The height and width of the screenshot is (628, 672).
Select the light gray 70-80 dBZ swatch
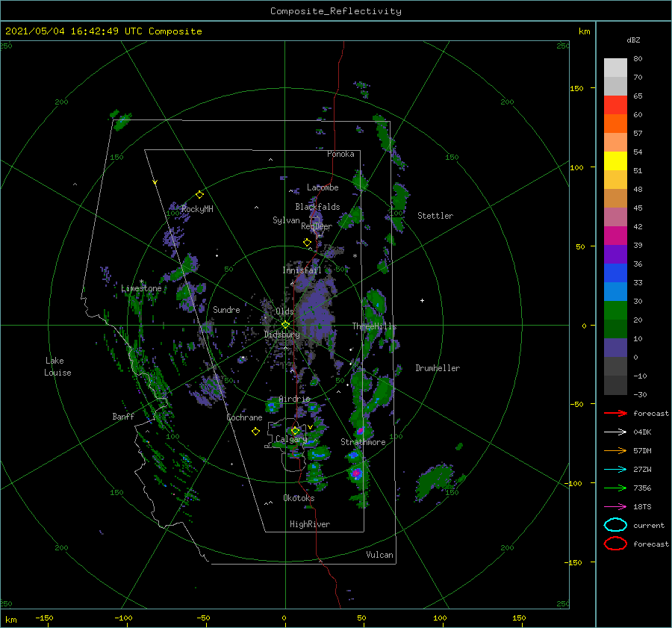[615, 68]
